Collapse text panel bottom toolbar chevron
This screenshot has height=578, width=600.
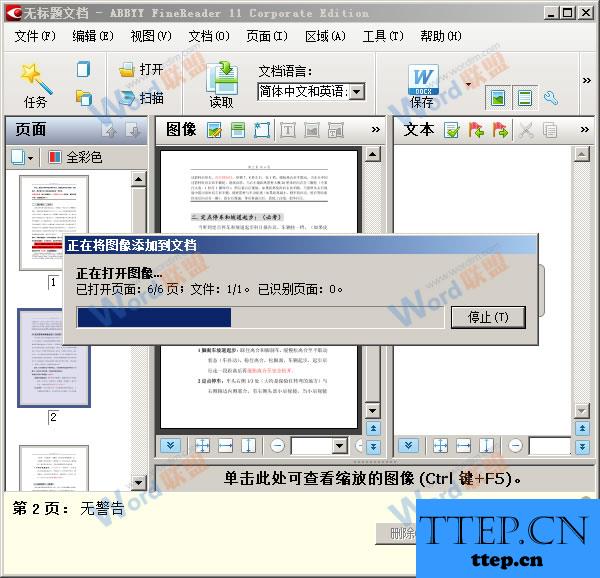tap(408, 446)
